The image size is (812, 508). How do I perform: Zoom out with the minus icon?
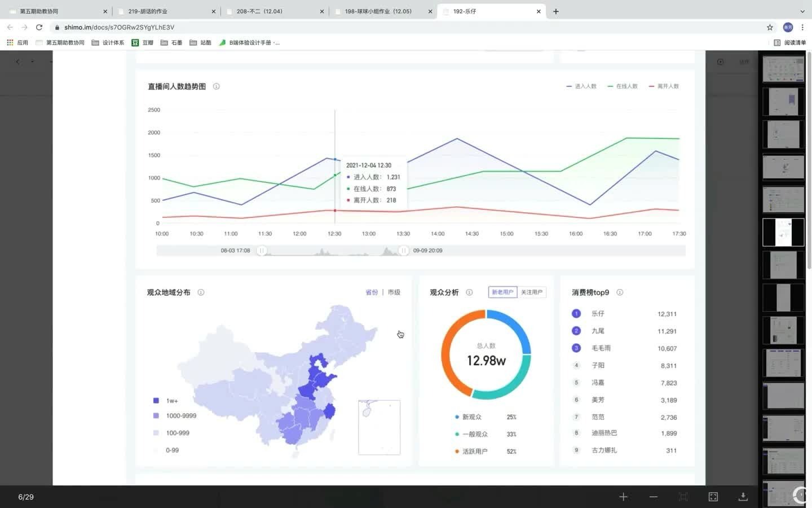653,497
